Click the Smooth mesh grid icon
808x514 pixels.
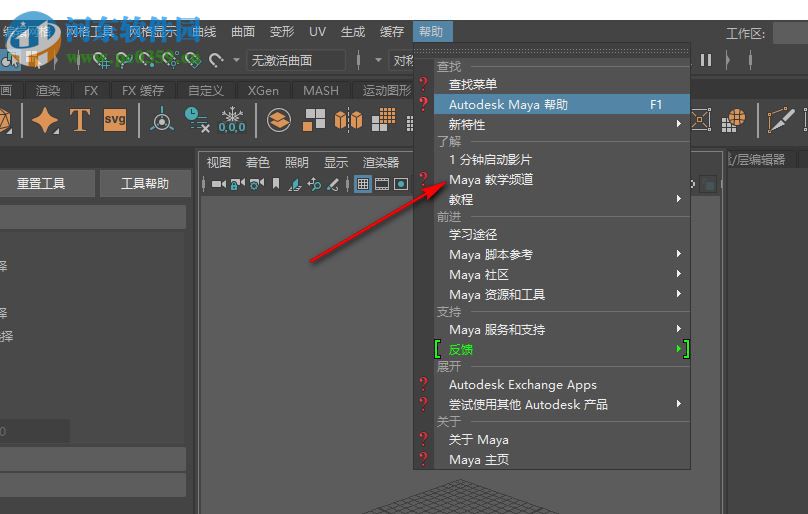tap(384, 120)
